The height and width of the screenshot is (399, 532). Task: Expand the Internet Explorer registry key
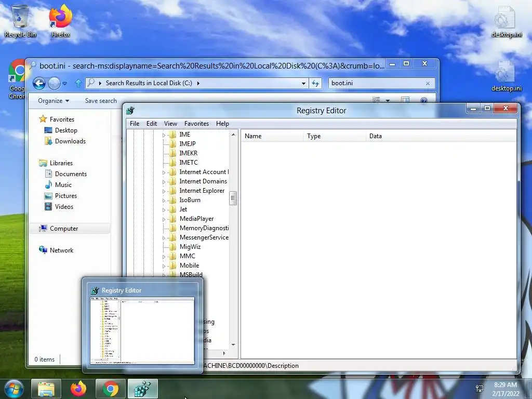click(x=164, y=191)
